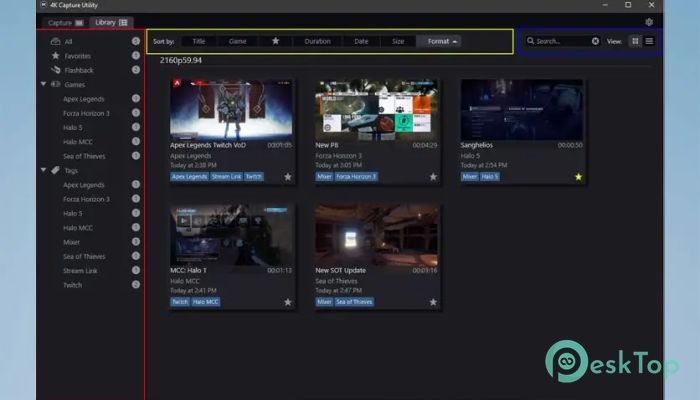Click Halo MCC tag on MCC clip
The width and height of the screenshot is (700, 400).
(206, 302)
